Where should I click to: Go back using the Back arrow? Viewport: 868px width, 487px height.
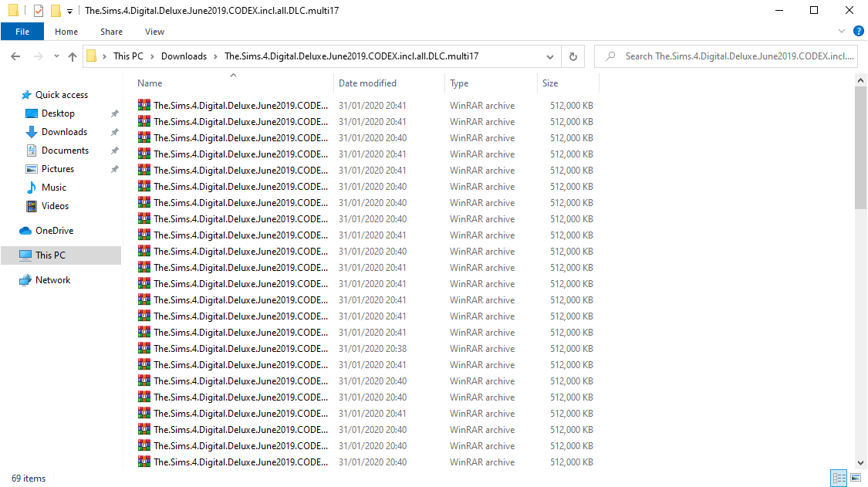[15, 56]
